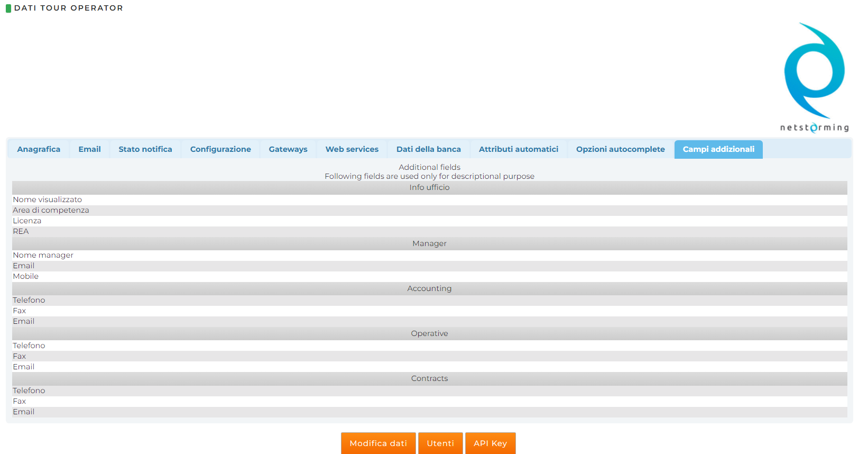Select the Nome visualizzato row
Screen dimensions: 868x454
48,199
